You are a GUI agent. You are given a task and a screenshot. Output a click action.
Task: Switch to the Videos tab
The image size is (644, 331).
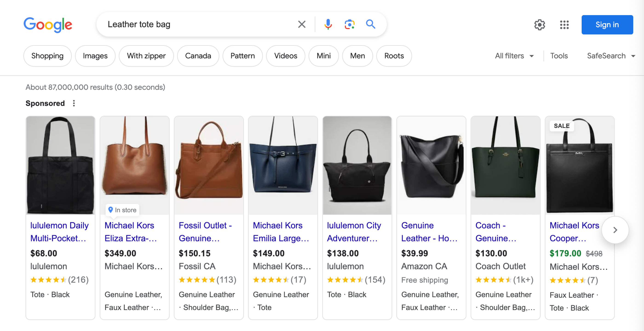[285, 56]
